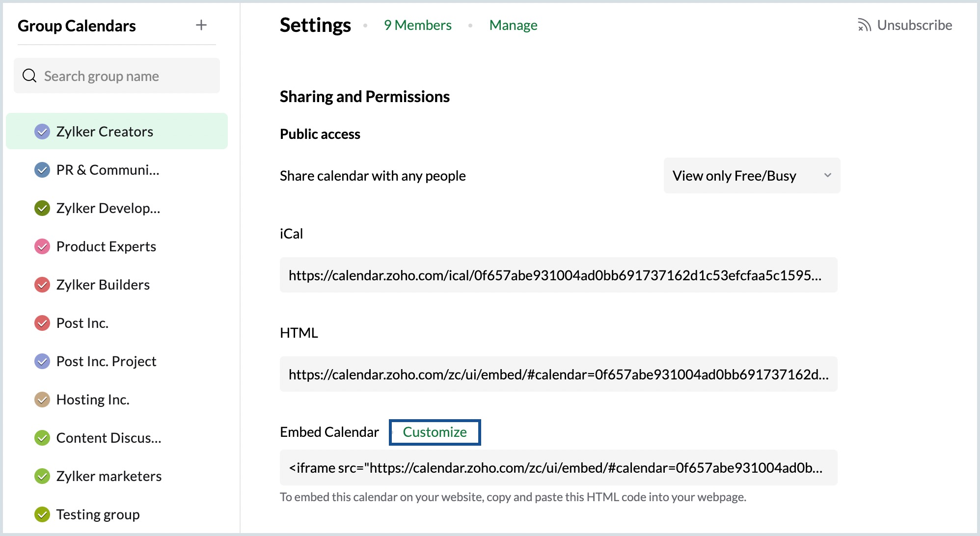Open the 9 Members link
Image resolution: width=980 pixels, height=536 pixels.
(417, 25)
